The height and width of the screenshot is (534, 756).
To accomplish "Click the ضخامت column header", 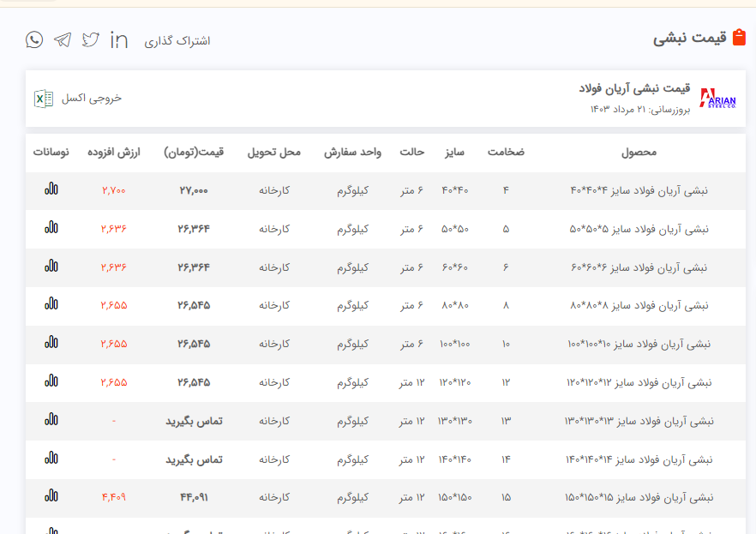I will click(506, 153).
